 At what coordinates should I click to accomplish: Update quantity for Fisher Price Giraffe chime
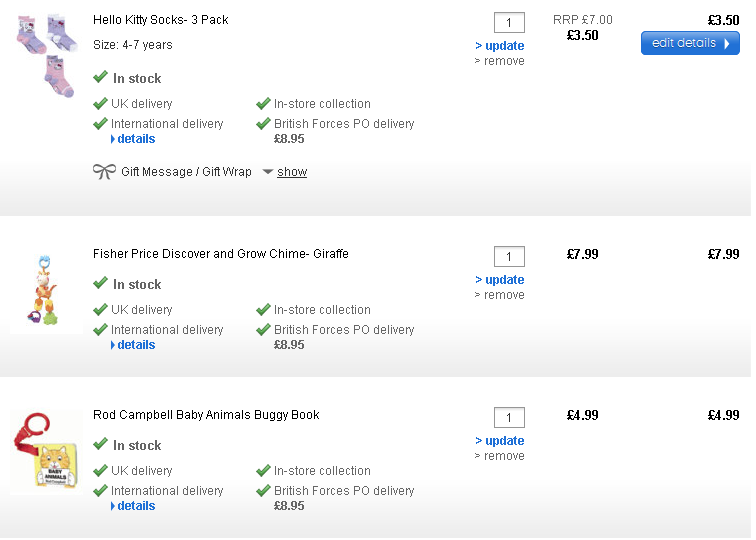[503, 280]
